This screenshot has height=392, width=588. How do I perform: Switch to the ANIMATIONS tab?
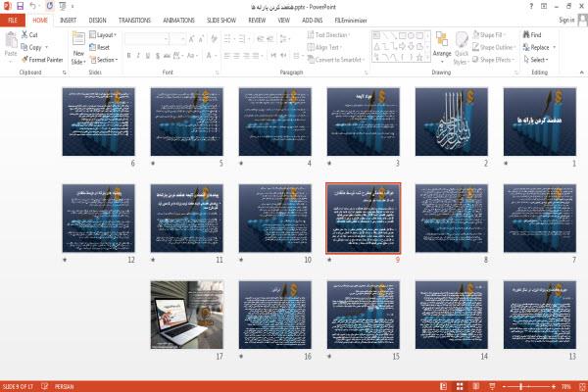pyautogui.click(x=178, y=21)
